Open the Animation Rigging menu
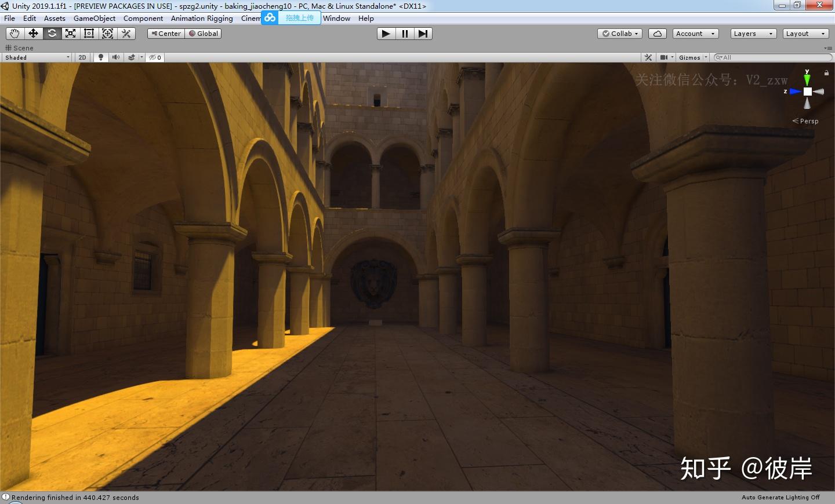Image resolution: width=835 pixels, height=504 pixels. [x=201, y=19]
